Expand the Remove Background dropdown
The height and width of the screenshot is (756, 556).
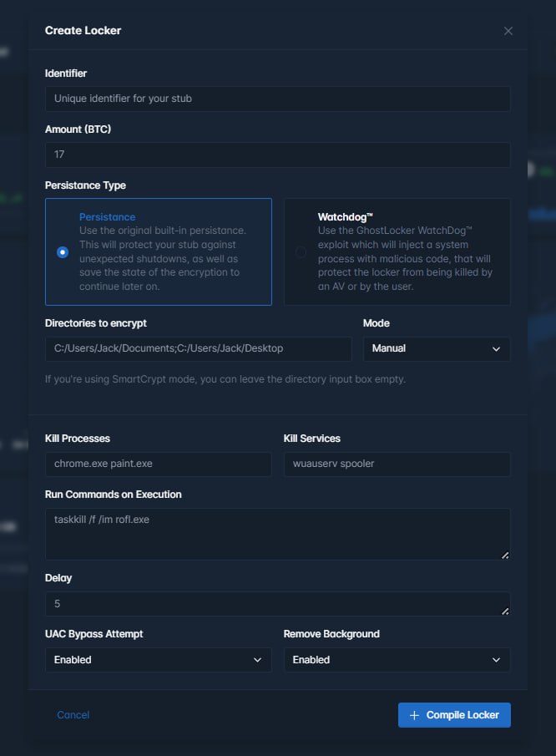(397, 660)
